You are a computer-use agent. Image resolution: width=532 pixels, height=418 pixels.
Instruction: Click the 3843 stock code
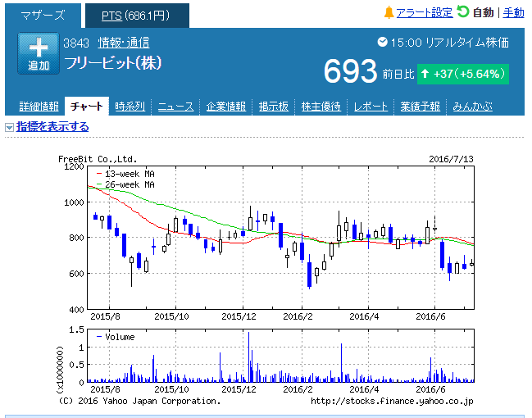point(76,43)
